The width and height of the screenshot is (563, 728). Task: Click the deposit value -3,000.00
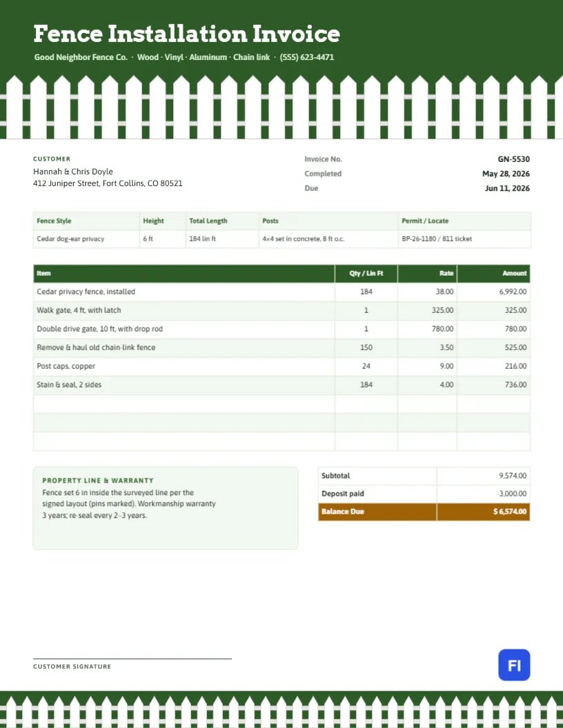[x=511, y=494]
